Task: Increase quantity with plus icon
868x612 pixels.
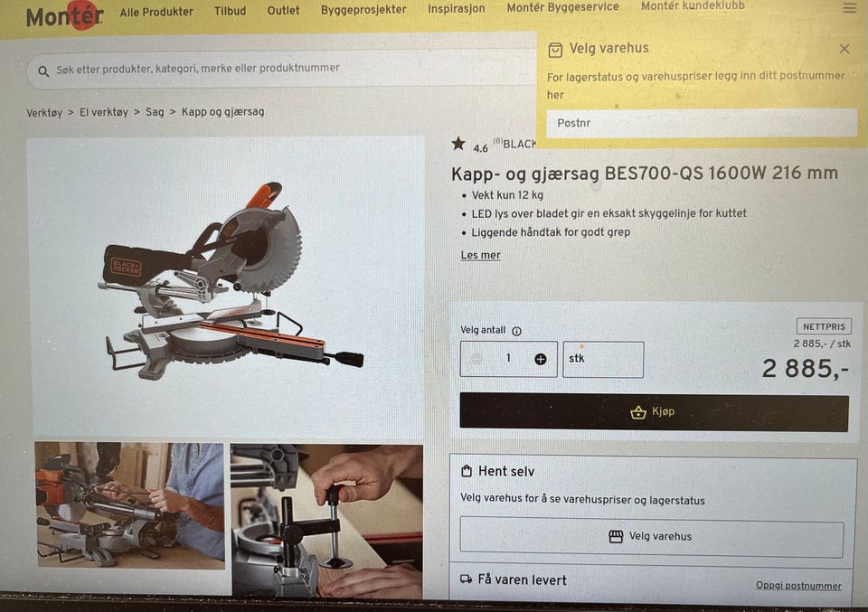Action: [x=541, y=359]
